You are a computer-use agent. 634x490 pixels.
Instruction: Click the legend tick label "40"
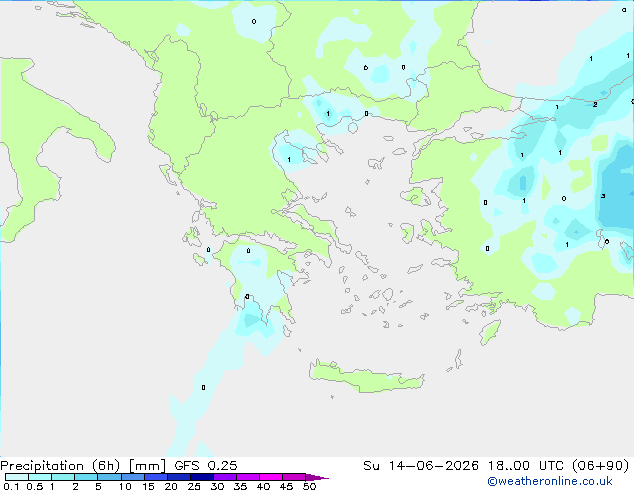tap(263, 486)
